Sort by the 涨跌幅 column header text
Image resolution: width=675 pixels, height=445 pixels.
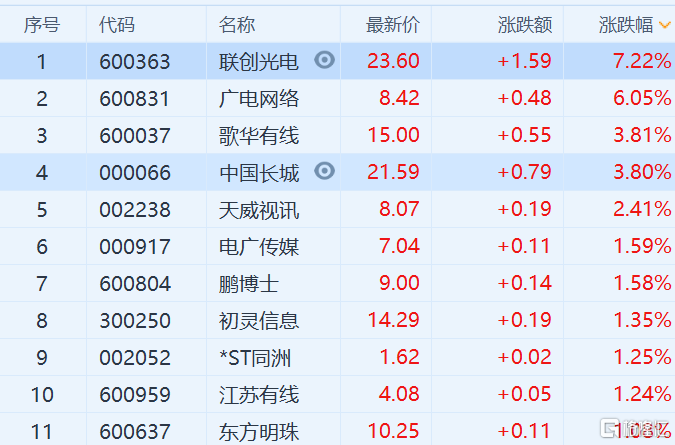pyautogui.click(x=626, y=25)
